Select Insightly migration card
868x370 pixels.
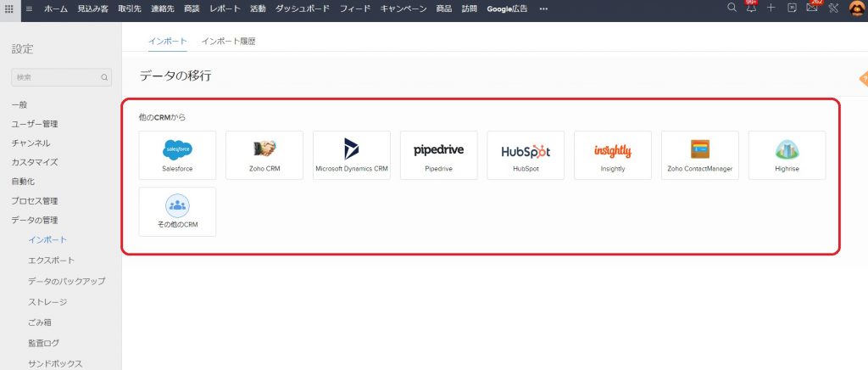click(x=613, y=155)
